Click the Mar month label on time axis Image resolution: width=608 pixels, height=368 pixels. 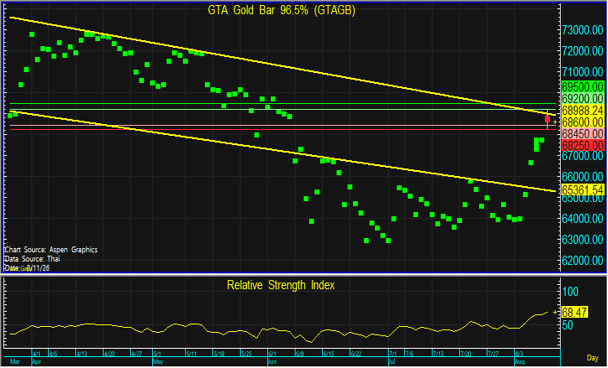[15, 362]
